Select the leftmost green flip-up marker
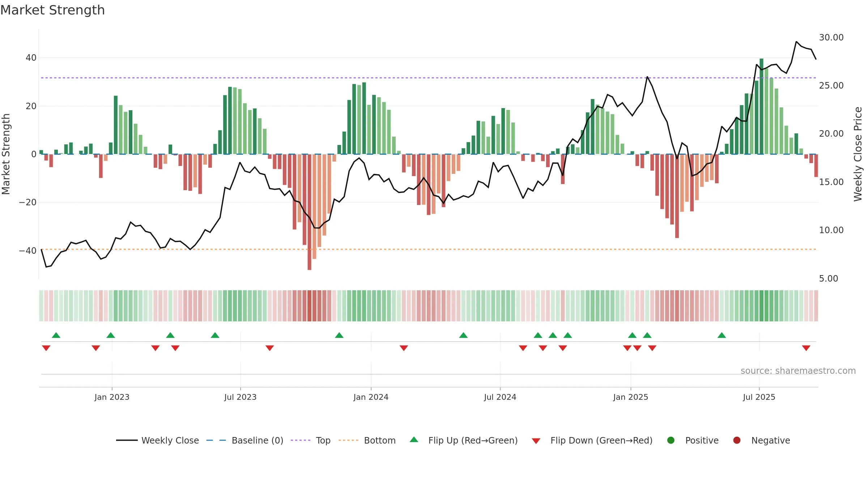The height and width of the screenshot is (488, 868). tap(56, 335)
